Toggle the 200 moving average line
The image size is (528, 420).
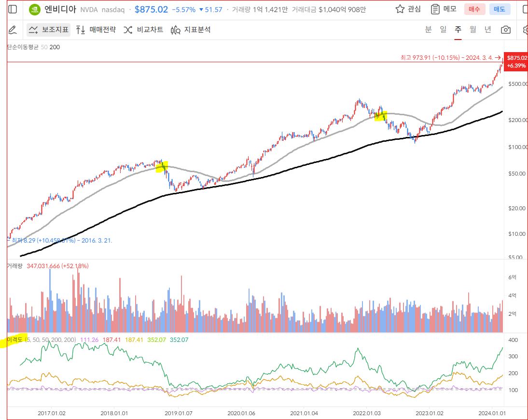(55, 47)
